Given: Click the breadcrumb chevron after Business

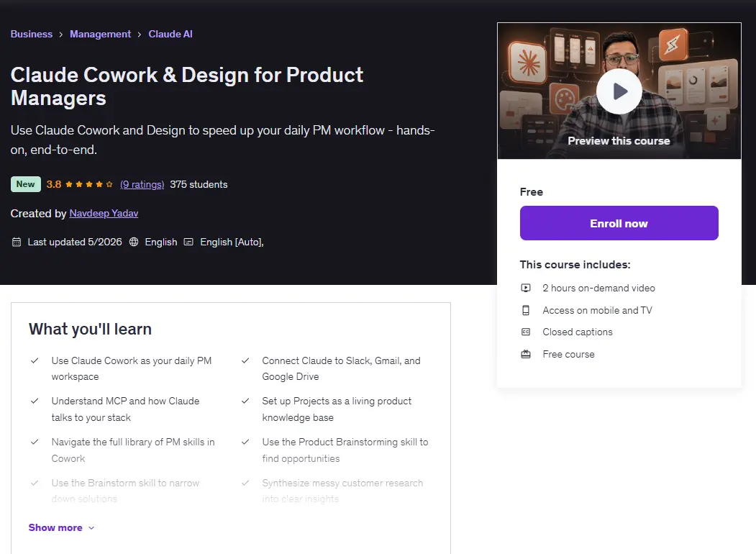Looking at the screenshot, I should (60, 35).
